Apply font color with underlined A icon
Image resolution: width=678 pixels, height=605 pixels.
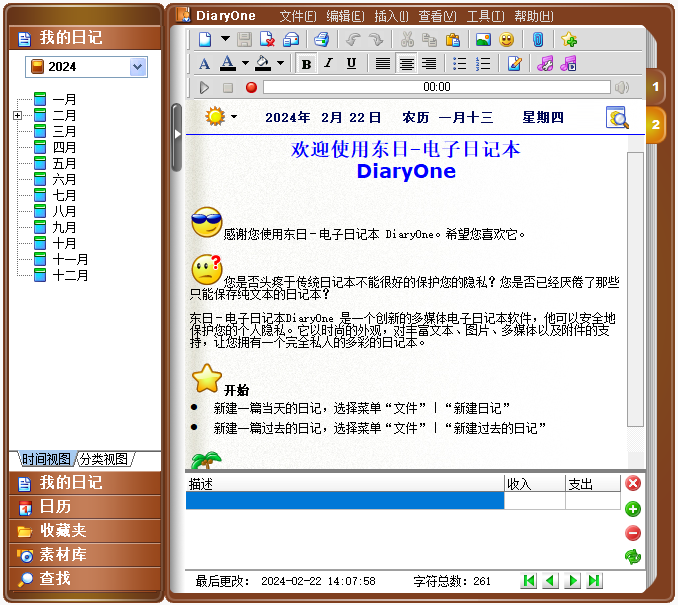coord(228,64)
